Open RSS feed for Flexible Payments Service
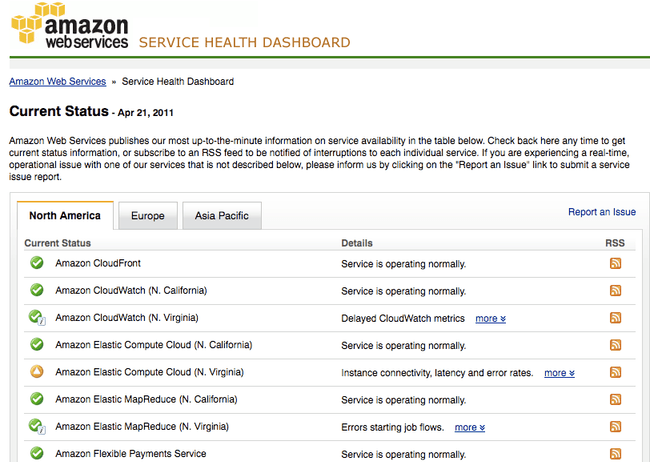 point(616,454)
